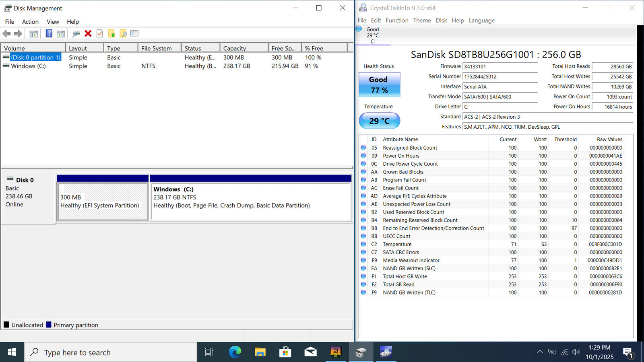Image resolution: width=644 pixels, height=362 pixels.
Task: Click the Type here to search box
Action: pyautogui.click(x=111, y=352)
